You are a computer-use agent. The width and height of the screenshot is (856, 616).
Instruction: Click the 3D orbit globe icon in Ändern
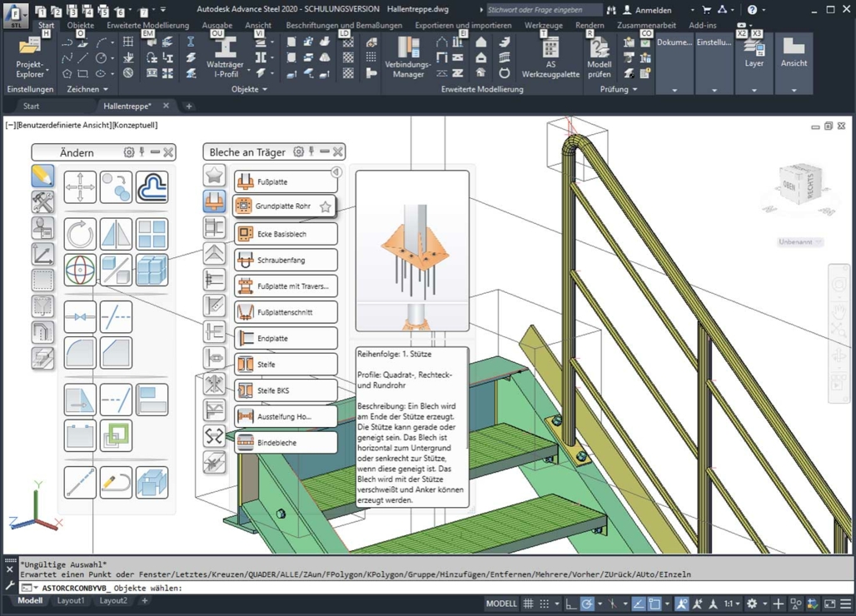(x=81, y=270)
